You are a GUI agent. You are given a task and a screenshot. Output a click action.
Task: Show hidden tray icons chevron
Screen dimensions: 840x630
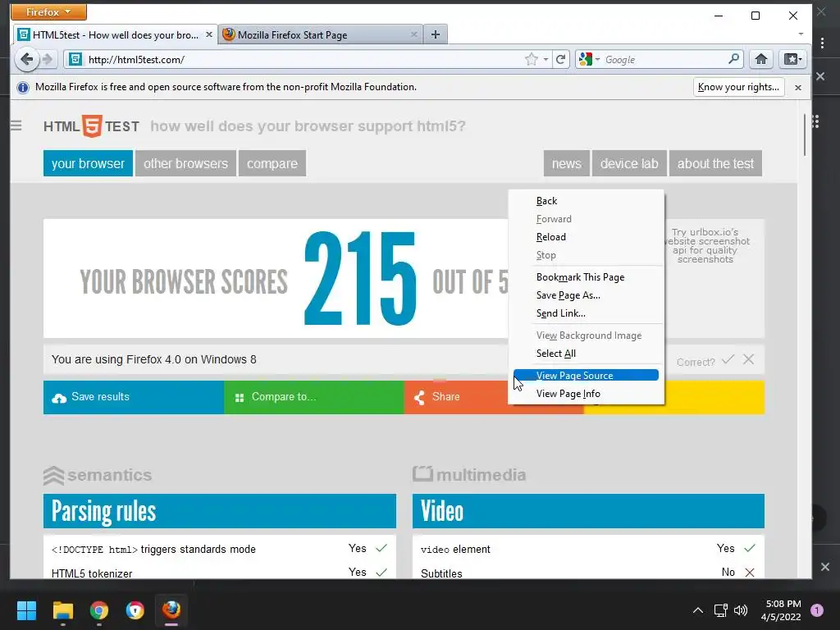[698, 610]
